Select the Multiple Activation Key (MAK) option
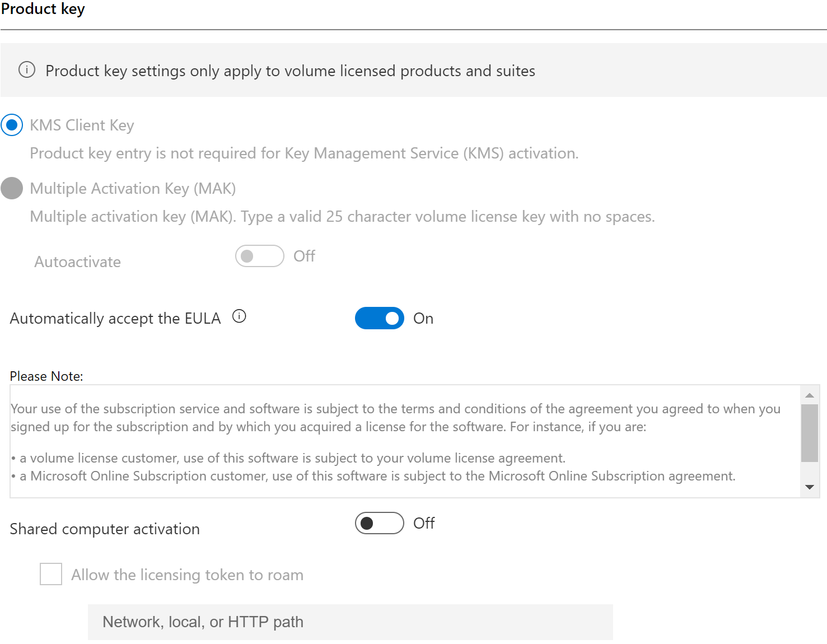Screen dimensions: 827x644 (x=12, y=188)
